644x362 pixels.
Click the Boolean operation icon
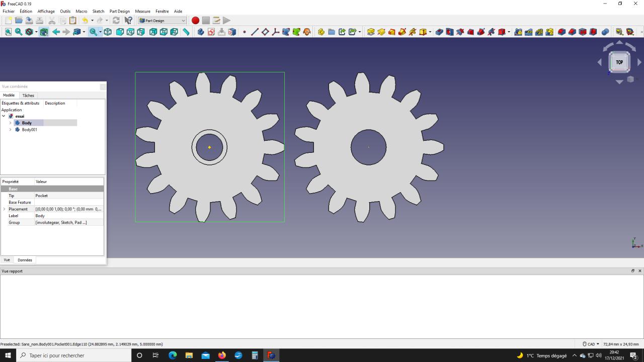click(x=605, y=32)
